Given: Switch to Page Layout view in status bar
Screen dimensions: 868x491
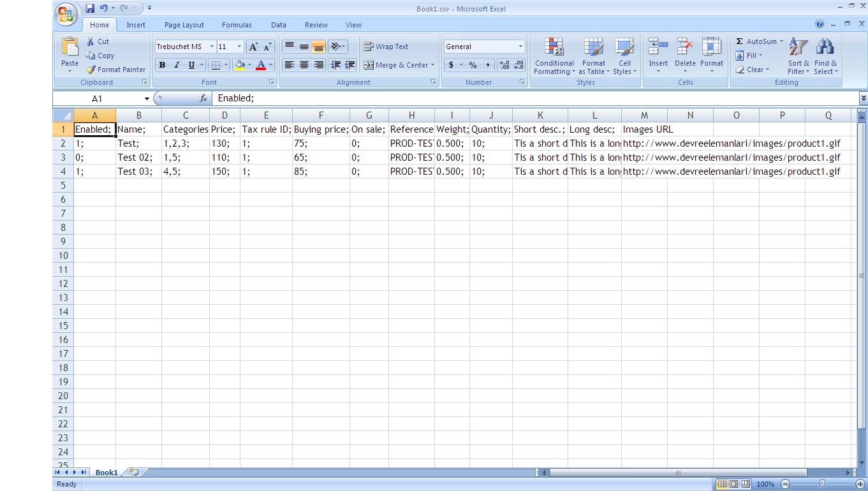Looking at the screenshot, I should pos(733,484).
